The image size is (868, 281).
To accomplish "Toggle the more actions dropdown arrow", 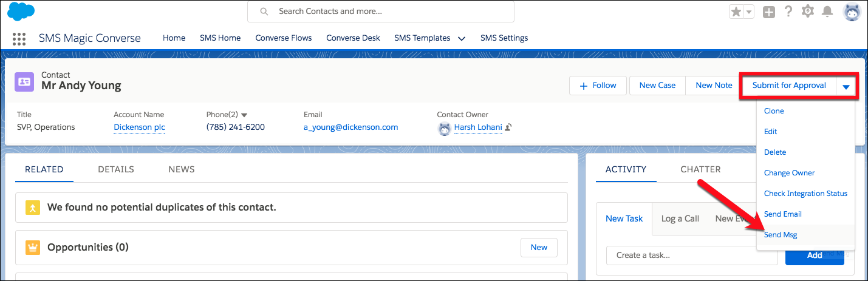I will point(846,87).
